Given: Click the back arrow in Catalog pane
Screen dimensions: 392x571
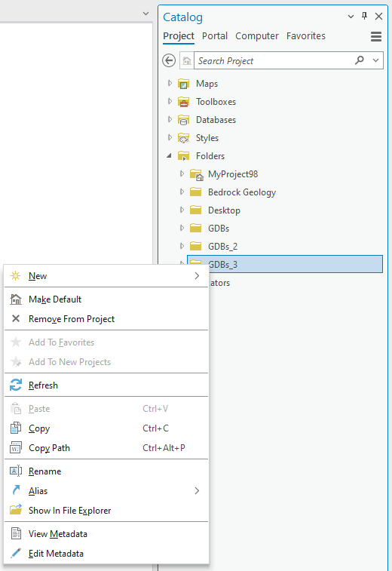Looking at the screenshot, I should pyautogui.click(x=169, y=60).
